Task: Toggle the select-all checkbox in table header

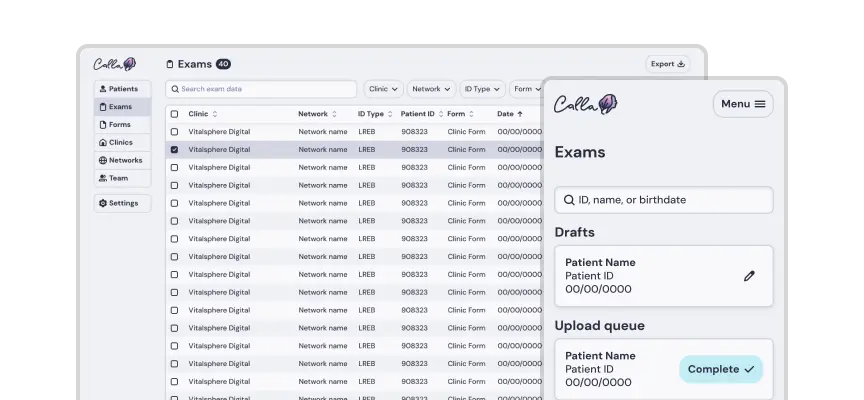Action: 175,114
